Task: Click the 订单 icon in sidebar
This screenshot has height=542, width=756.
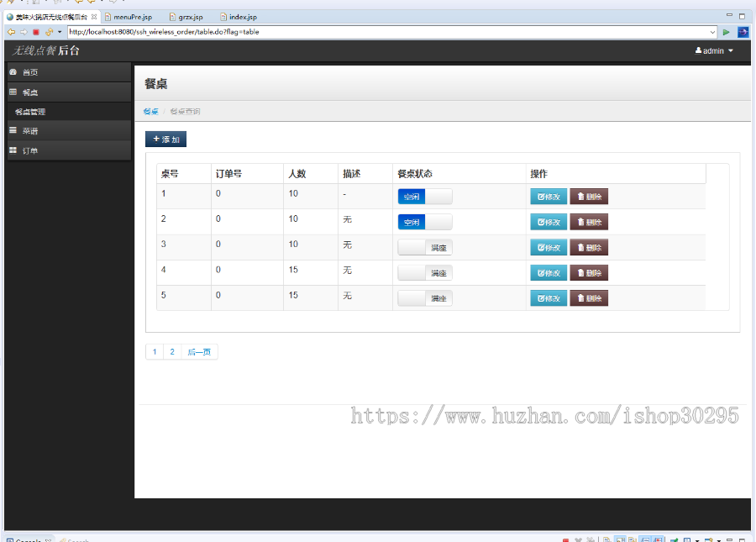Action: [x=13, y=150]
